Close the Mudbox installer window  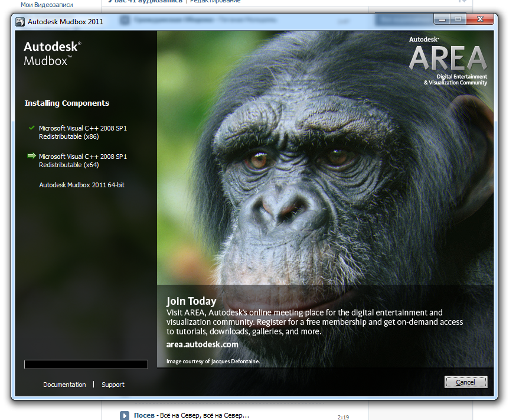pyautogui.click(x=480, y=19)
